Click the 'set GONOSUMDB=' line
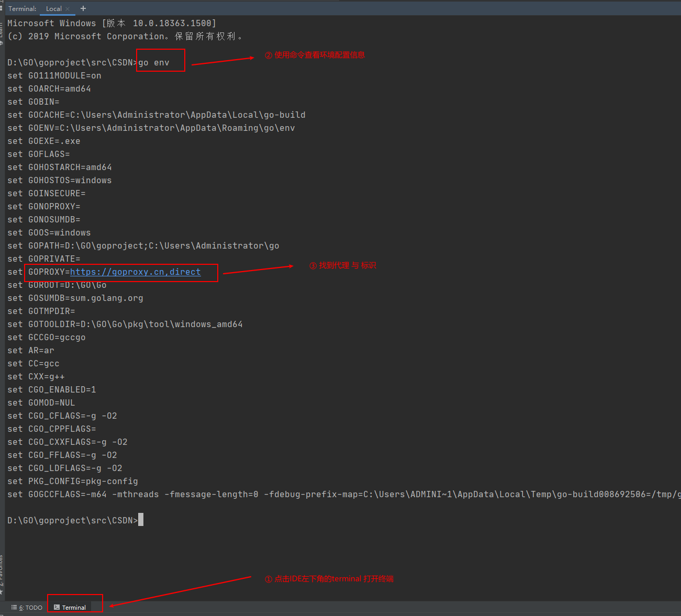Screen dimensions: 681x616 coord(44,220)
